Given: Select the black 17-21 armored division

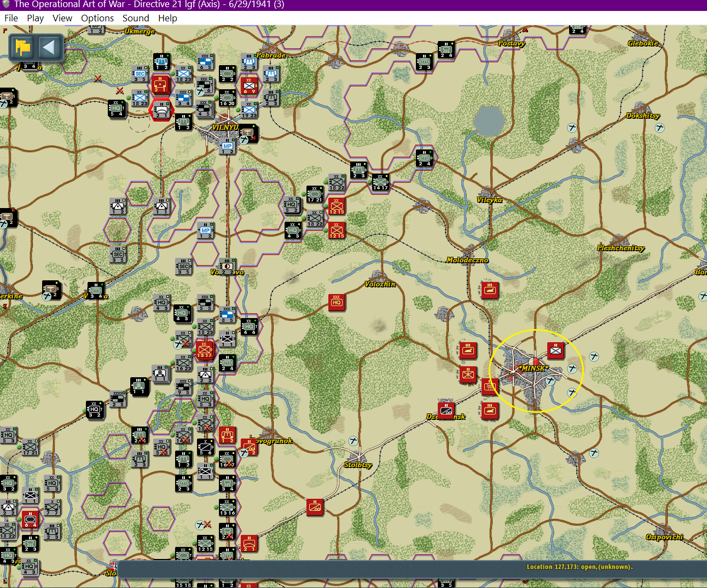Looking at the screenshot, I should [315, 194].
